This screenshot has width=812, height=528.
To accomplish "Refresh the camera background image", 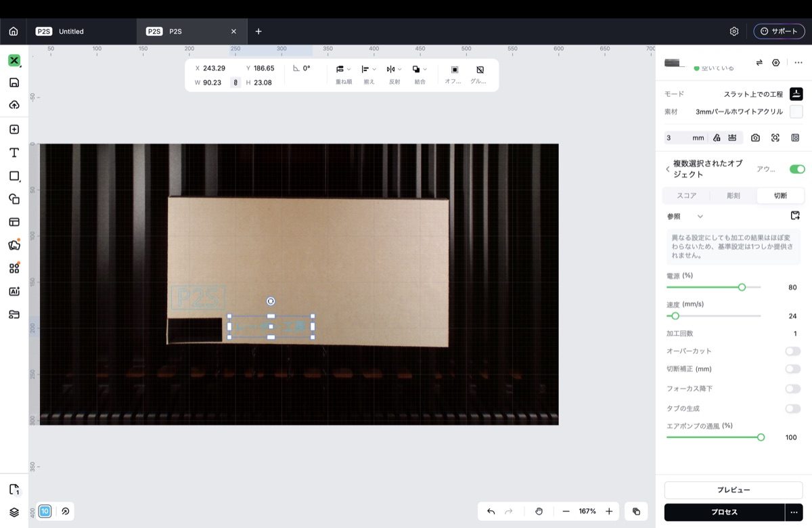I will 755,137.
